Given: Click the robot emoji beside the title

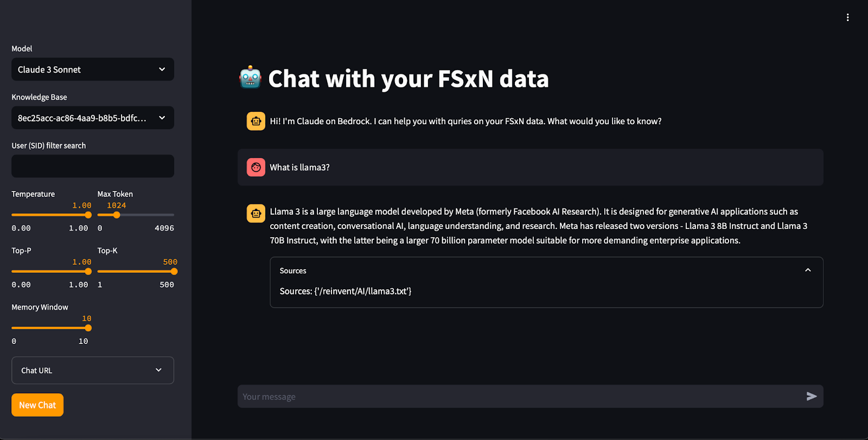Looking at the screenshot, I should [x=250, y=78].
